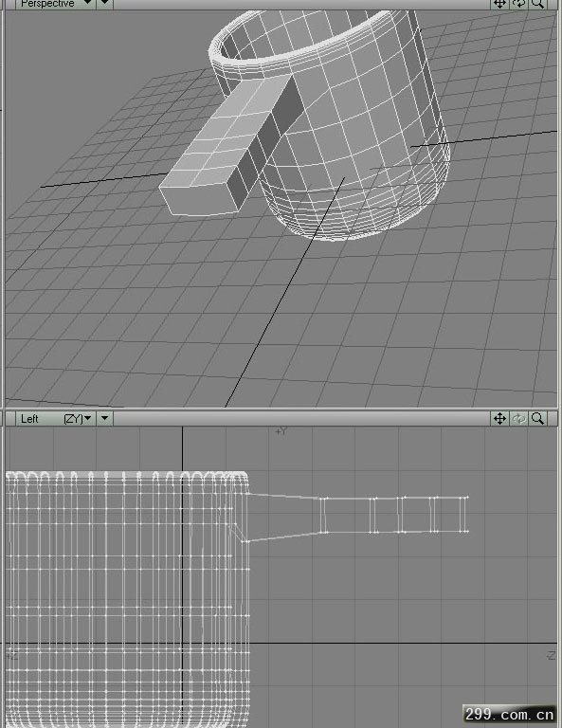Select the dark side face of the handle

click(x=269, y=144)
